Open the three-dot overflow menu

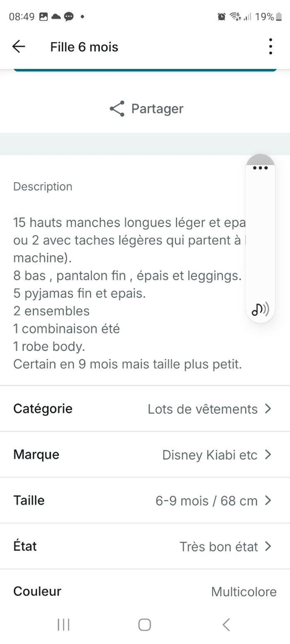point(271,46)
